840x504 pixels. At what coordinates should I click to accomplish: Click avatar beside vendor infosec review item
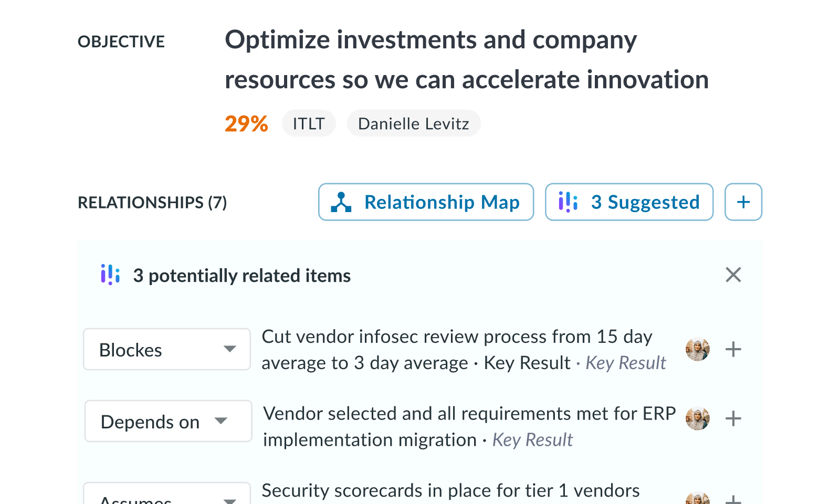(x=698, y=349)
